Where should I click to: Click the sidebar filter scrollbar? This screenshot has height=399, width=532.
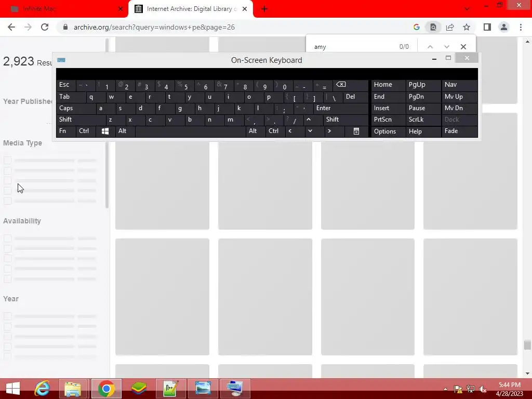pos(107,124)
